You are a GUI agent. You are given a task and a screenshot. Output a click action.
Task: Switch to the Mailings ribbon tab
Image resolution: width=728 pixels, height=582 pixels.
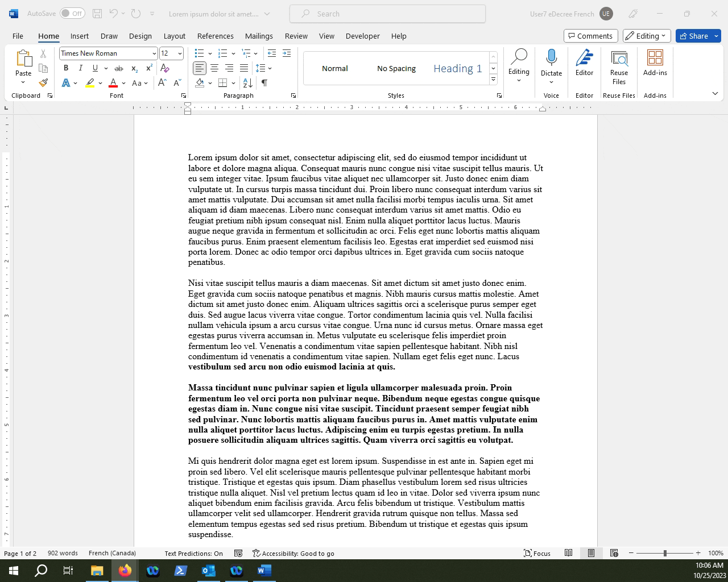point(259,36)
